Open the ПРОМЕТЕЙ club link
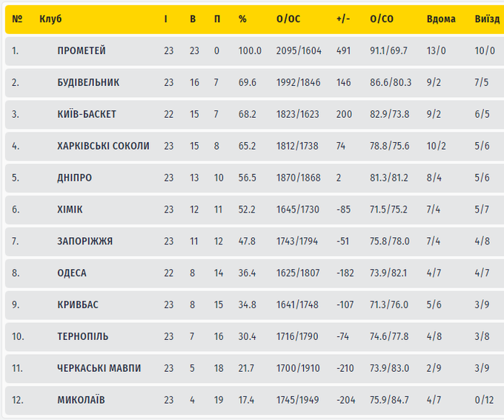 [x=82, y=50]
